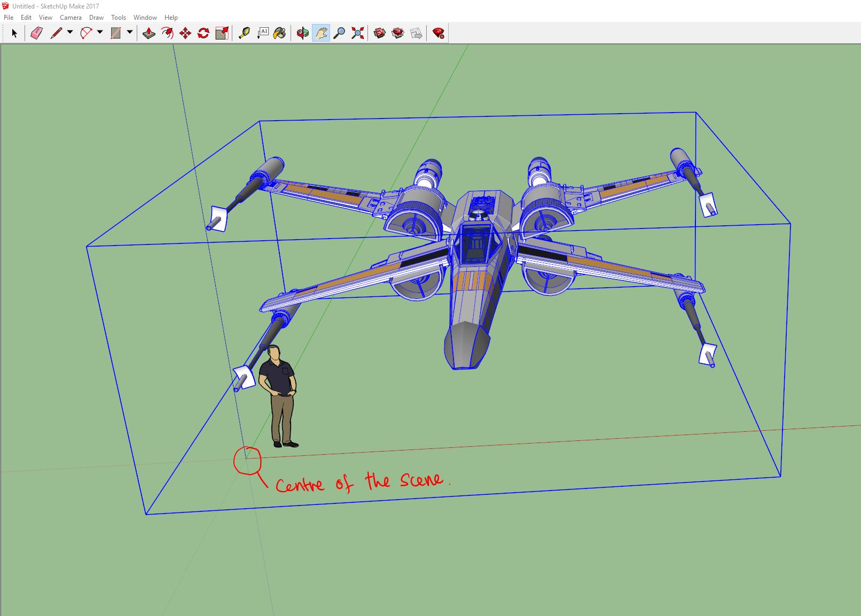861x616 pixels.
Task: Pick the pink Eraser tool
Action: click(36, 33)
